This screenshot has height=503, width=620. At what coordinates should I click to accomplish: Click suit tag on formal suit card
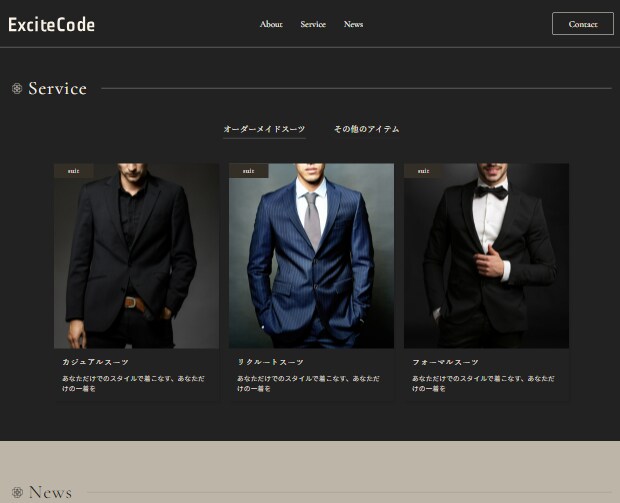(x=423, y=171)
